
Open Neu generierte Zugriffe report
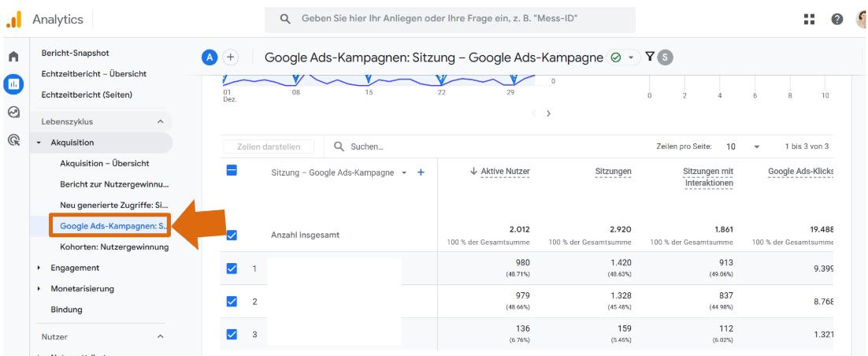point(114,205)
